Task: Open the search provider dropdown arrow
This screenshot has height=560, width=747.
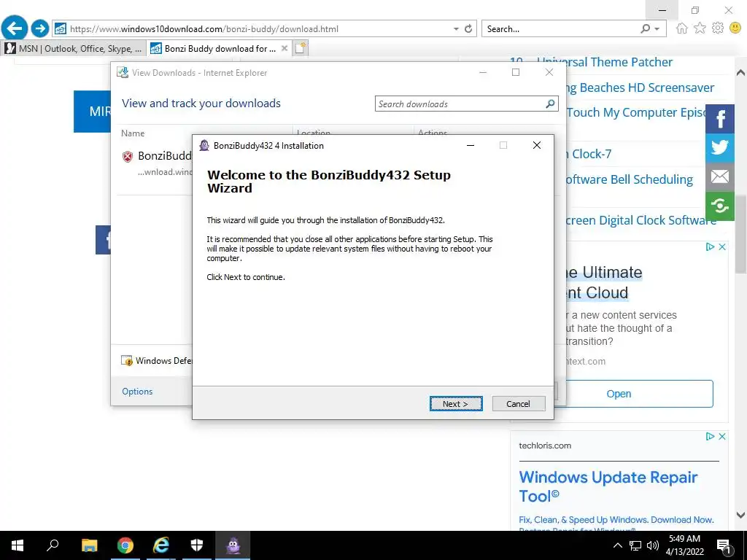Action: 657,28
